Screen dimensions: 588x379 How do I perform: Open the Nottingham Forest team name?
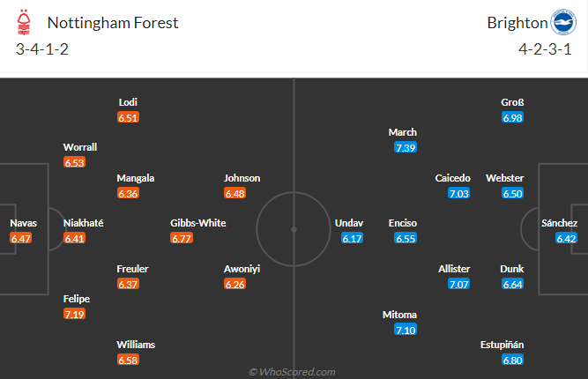113,23
